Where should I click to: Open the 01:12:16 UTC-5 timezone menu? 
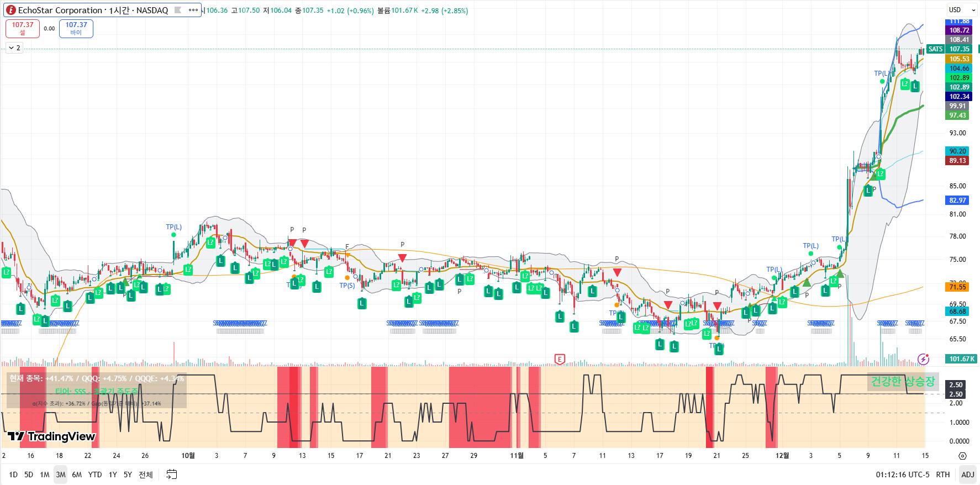click(903, 475)
